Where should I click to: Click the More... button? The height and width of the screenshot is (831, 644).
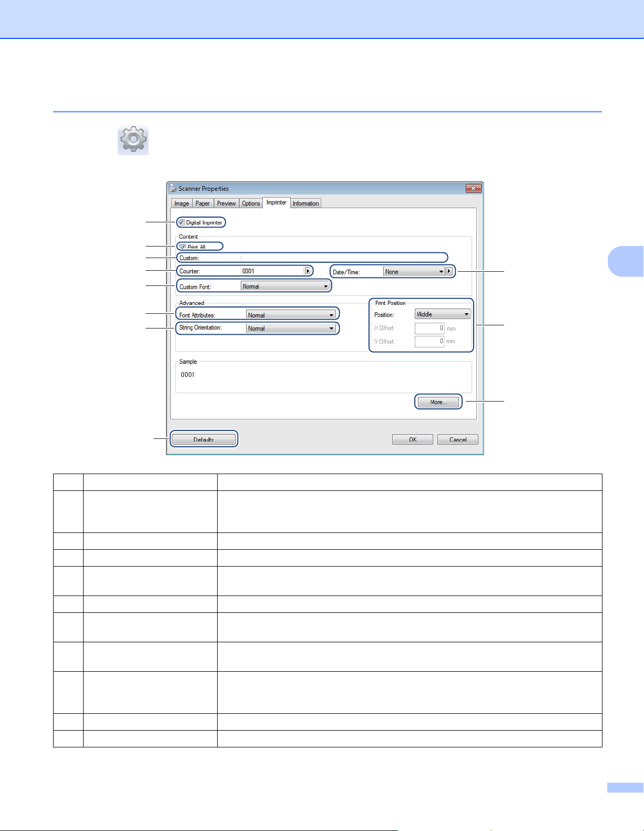click(438, 402)
